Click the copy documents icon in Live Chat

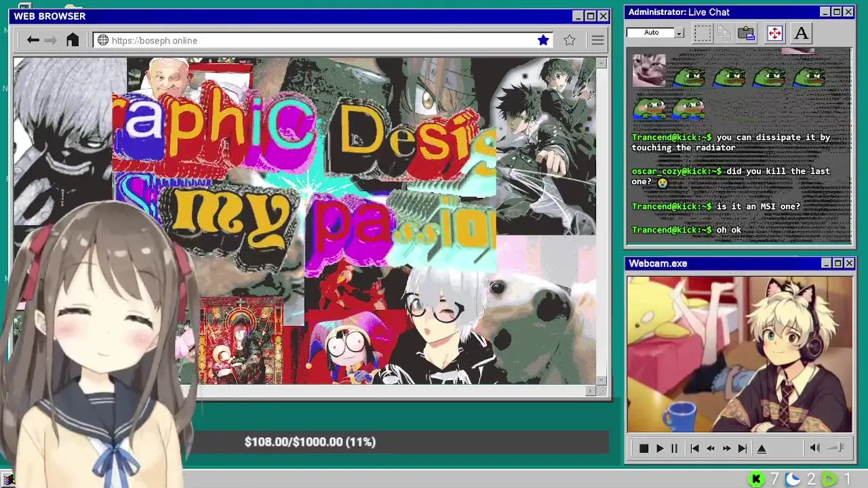(x=724, y=33)
